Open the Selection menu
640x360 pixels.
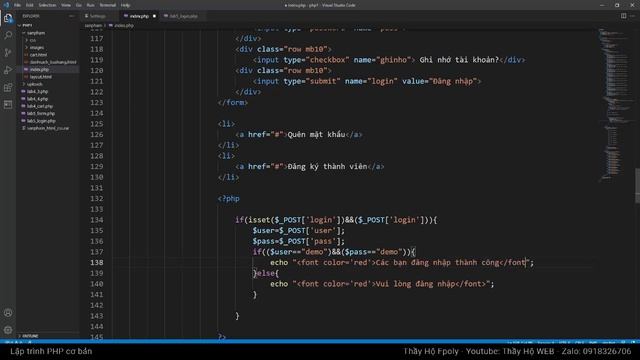pyautogui.click(x=47, y=5)
